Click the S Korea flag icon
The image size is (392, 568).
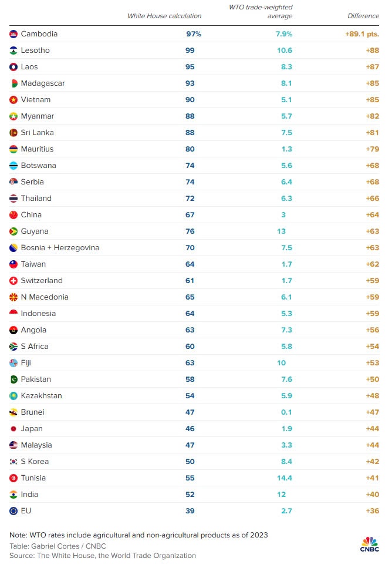(13, 462)
